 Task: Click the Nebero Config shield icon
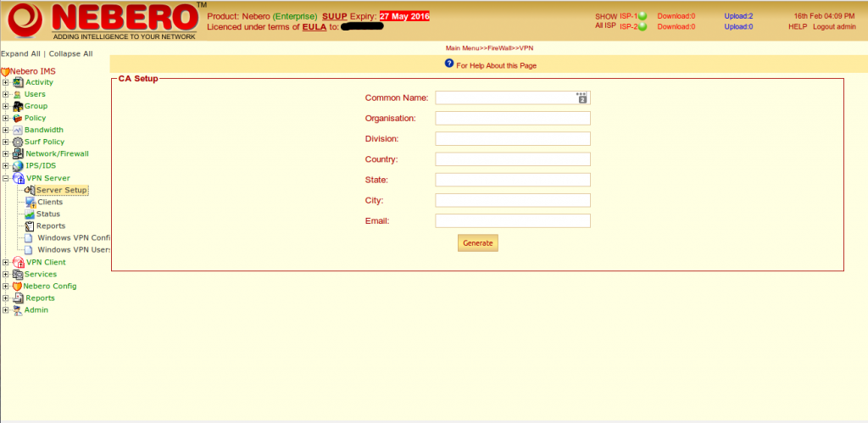point(17,286)
